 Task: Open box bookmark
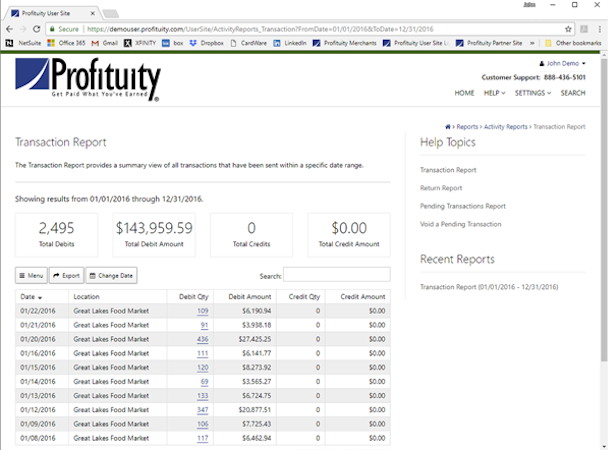tap(173, 43)
